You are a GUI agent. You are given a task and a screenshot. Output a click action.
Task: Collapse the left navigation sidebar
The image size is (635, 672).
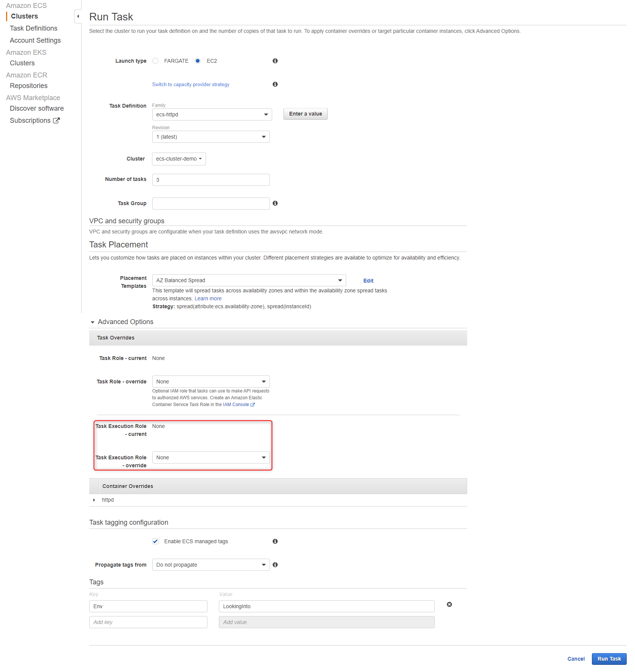(x=78, y=16)
